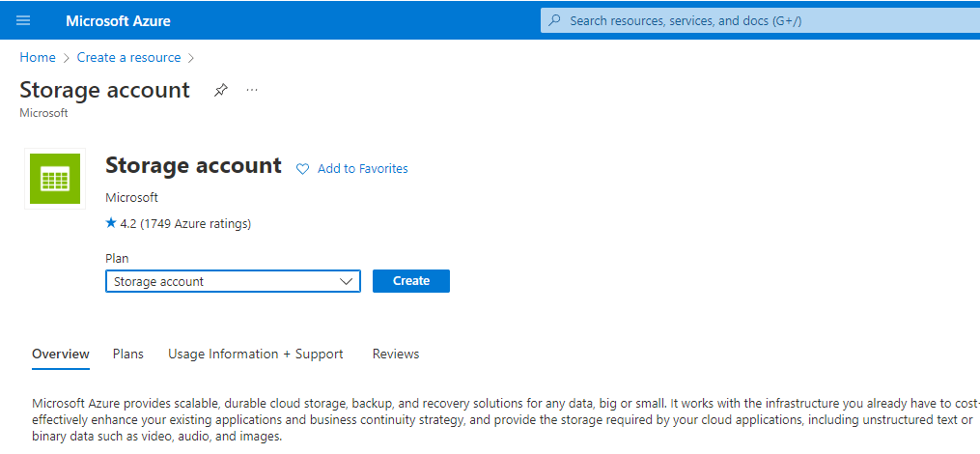Switch to the Overview tab
The width and height of the screenshot is (980, 454).
coord(61,354)
